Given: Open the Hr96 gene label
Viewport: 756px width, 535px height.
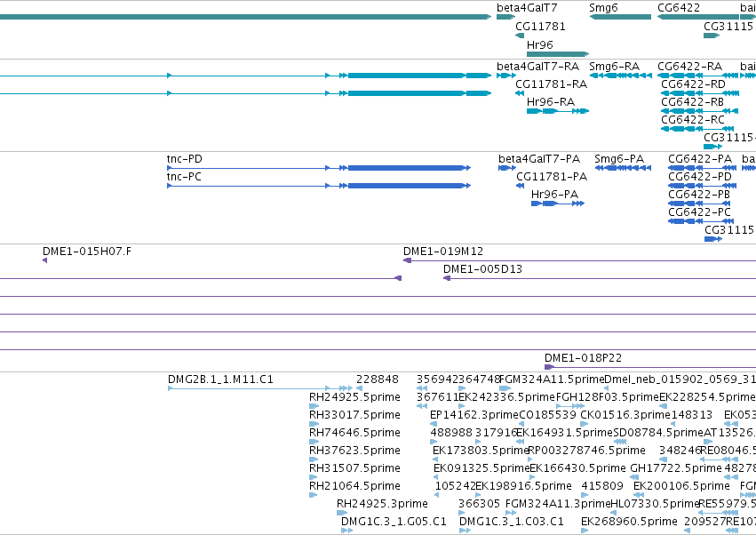Looking at the screenshot, I should [539, 44].
